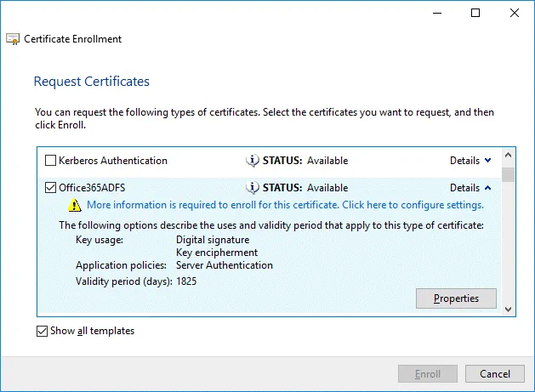Check the Kerberos Authentication checkbox
The image size is (535, 392).
pos(51,161)
